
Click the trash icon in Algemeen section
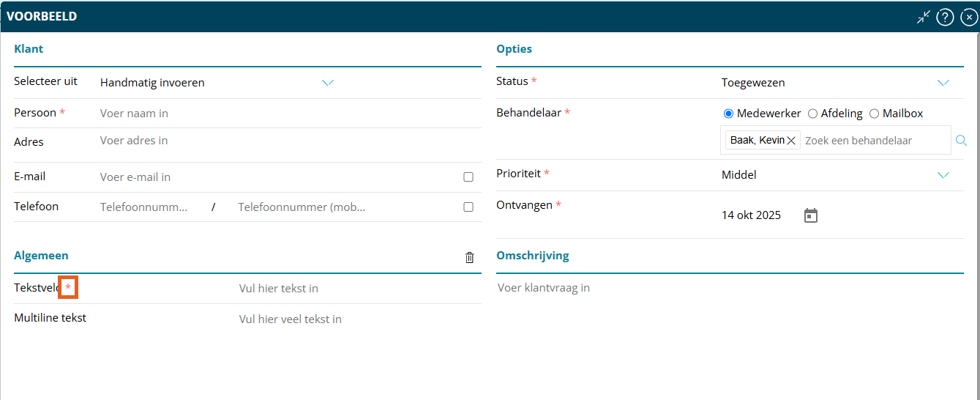pyautogui.click(x=470, y=257)
